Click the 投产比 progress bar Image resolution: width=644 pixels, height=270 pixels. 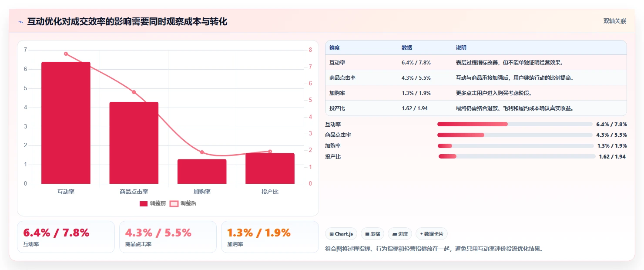tap(517, 156)
